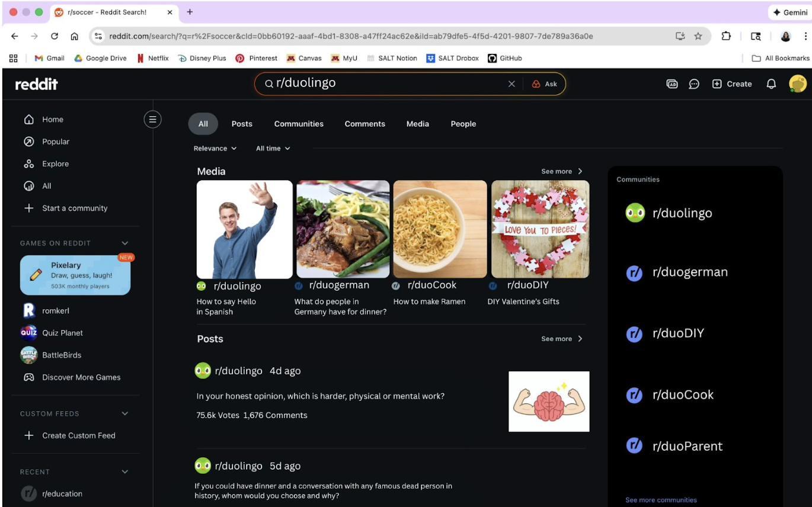Open How to say Hello in Spanish

(x=226, y=307)
